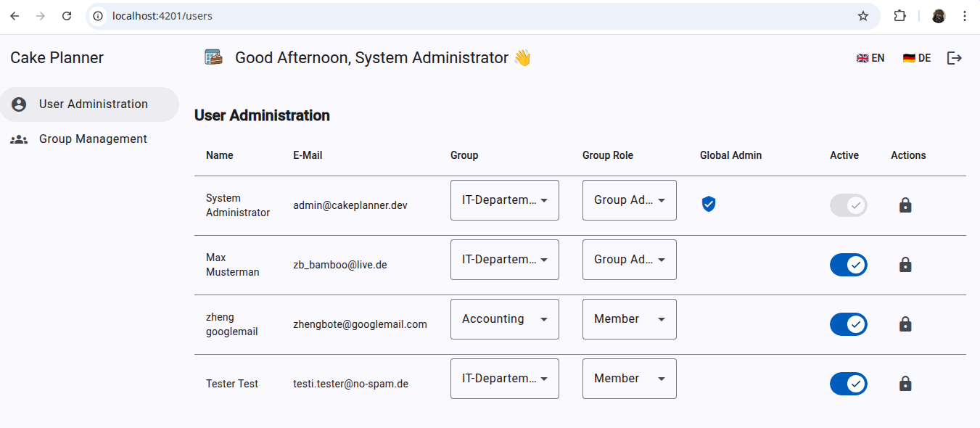980x428 pixels.
Task: Click the lock icon in System Administrator's row
Action: coord(905,205)
